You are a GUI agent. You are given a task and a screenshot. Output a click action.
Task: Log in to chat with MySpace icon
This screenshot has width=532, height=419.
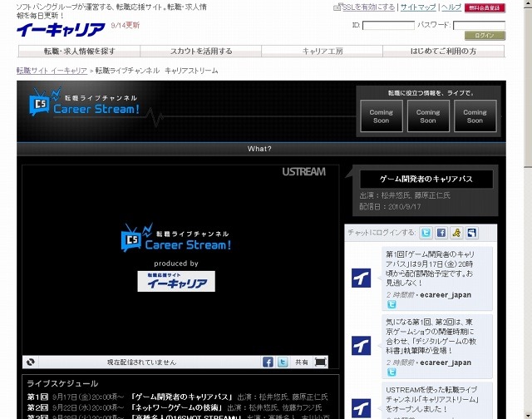(x=472, y=233)
